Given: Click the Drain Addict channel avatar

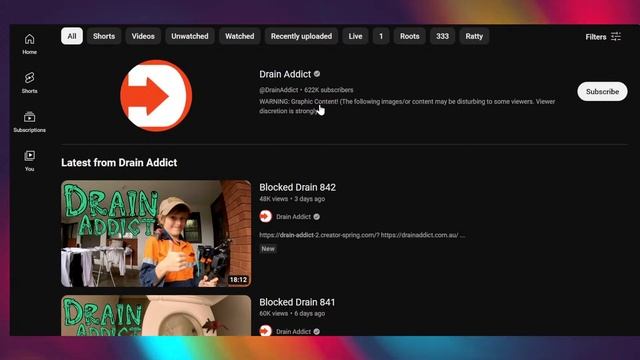Looking at the screenshot, I should [156, 96].
